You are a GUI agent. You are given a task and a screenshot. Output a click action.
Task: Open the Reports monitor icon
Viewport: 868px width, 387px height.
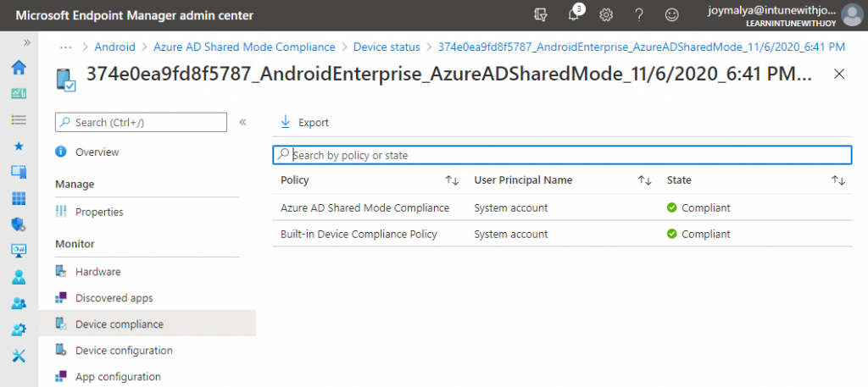coord(19,251)
